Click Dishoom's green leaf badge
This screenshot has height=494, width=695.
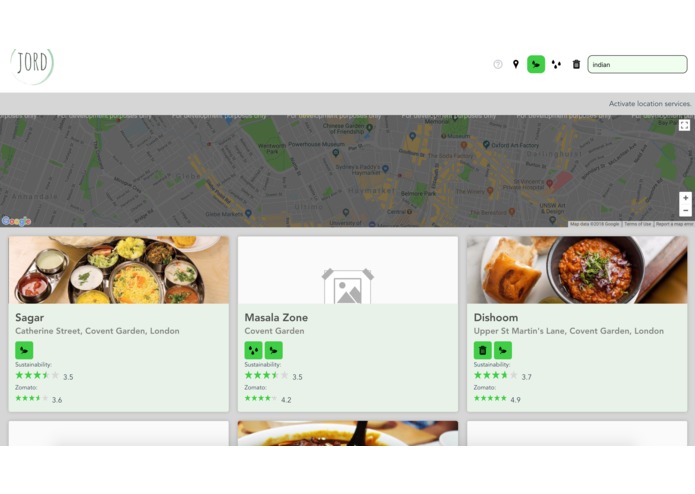click(x=503, y=350)
